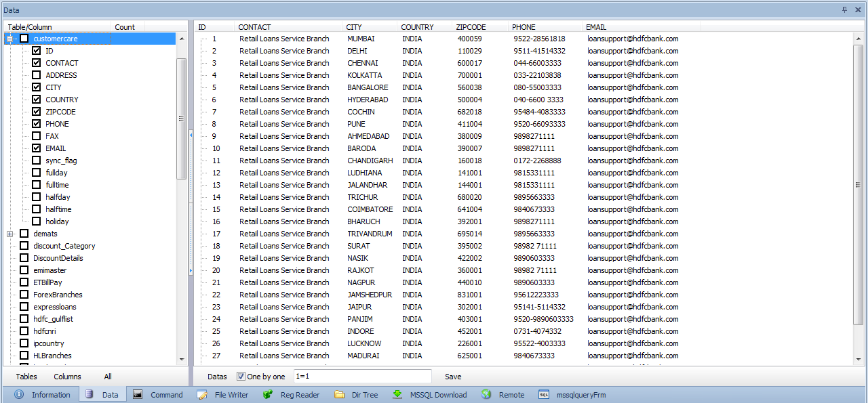Select the JAMSHEDPUR row city cell

(370, 295)
